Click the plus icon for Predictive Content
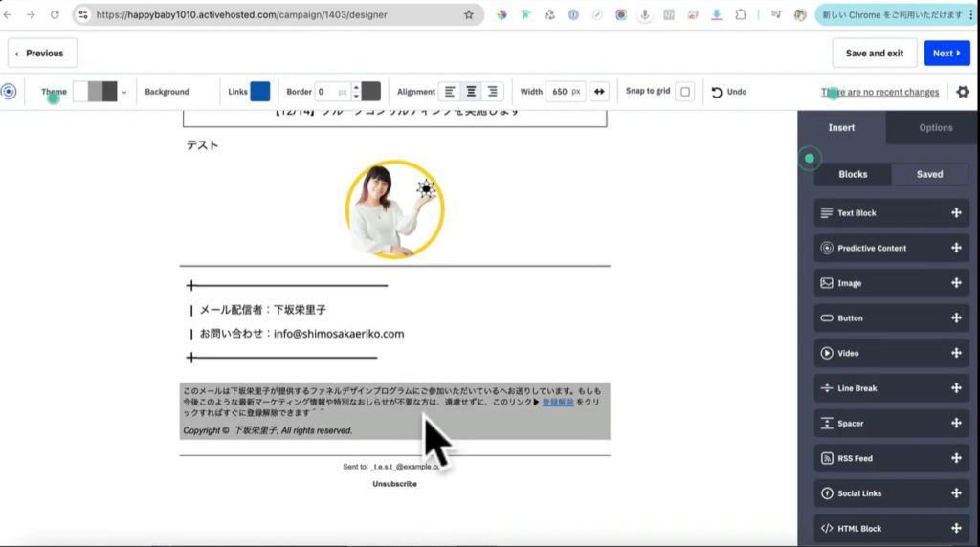Viewport: 980px width, 547px height. 955,248
